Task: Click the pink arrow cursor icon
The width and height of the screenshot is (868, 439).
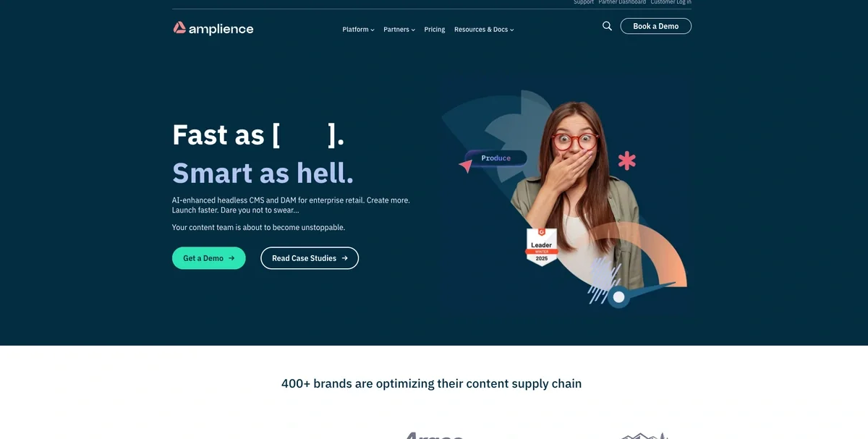Action: pos(466,166)
